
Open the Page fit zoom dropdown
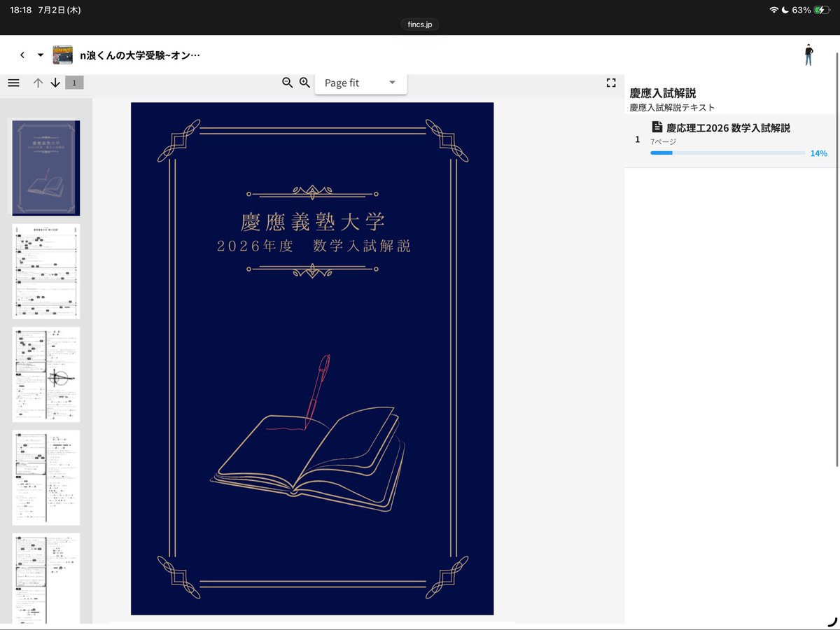coord(360,83)
